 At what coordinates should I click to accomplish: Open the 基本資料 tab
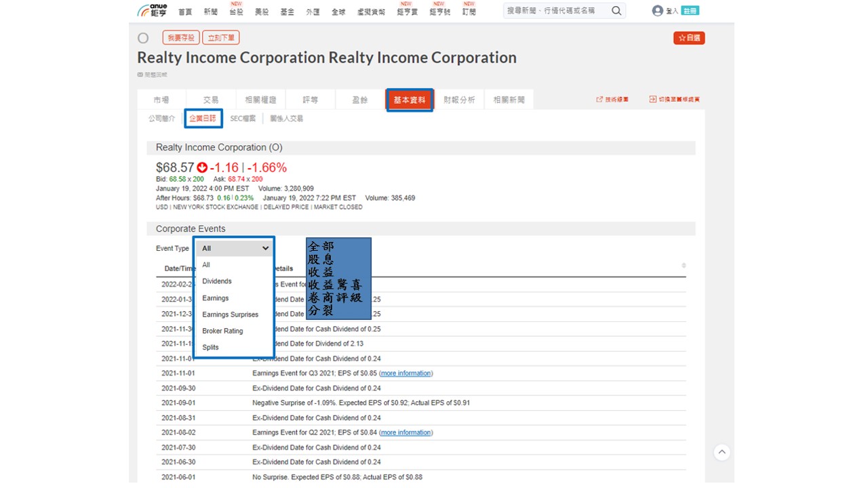410,100
